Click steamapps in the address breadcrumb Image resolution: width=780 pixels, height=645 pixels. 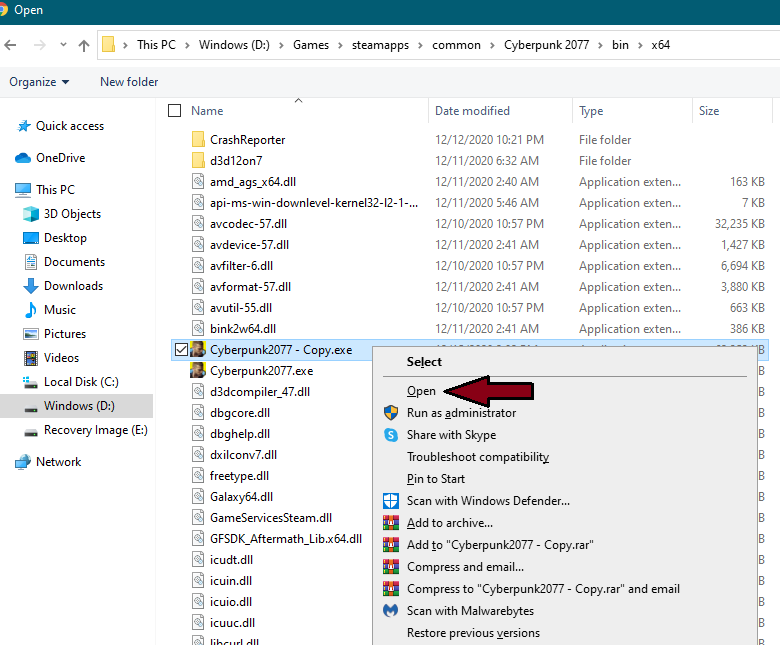(x=380, y=45)
